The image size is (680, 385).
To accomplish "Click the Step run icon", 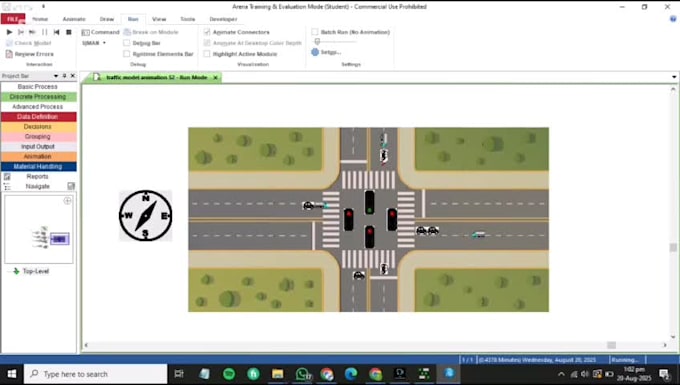I will click(x=20, y=32).
